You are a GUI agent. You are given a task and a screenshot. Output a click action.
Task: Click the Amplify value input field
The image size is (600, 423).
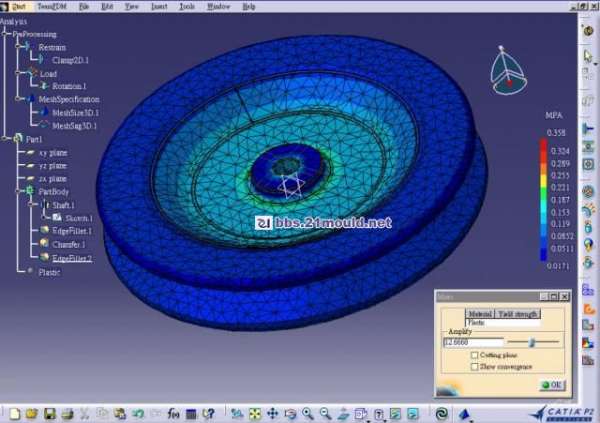pyautogui.click(x=472, y=342)
